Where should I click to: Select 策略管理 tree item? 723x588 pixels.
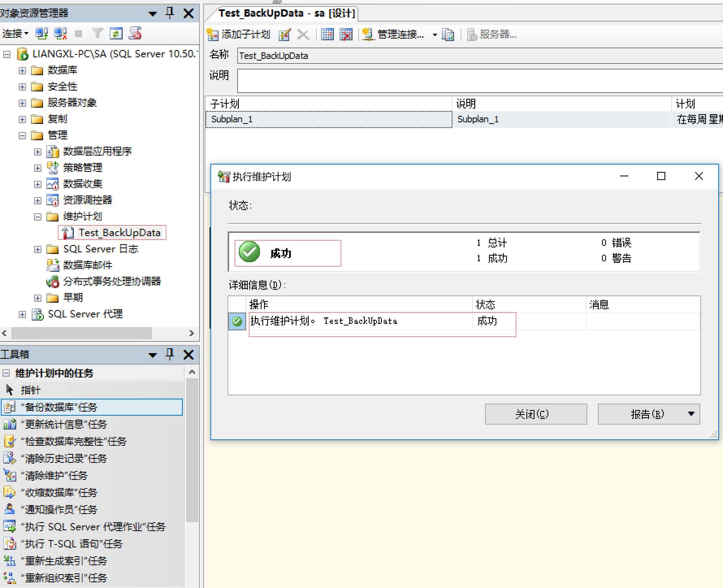point(83,167)
